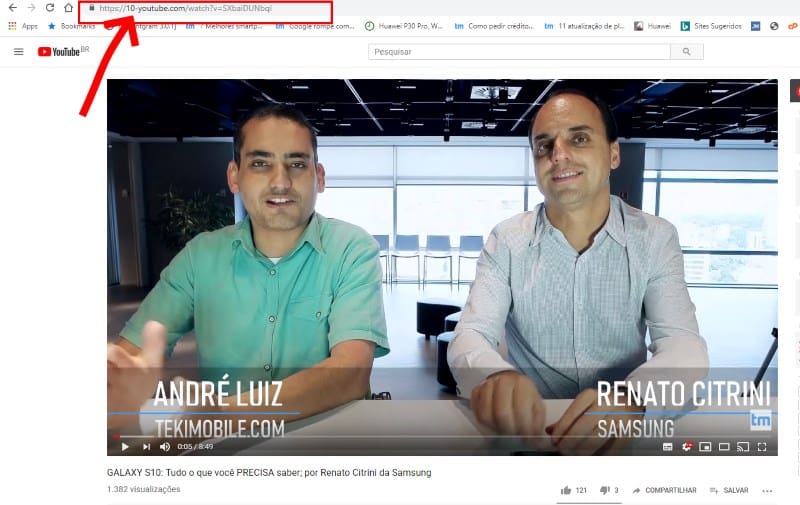This screenshot has width=800, height=505.
Task: Open the 'Como pedir crédito...' bookmark
Action: click(x=494, y=26)
